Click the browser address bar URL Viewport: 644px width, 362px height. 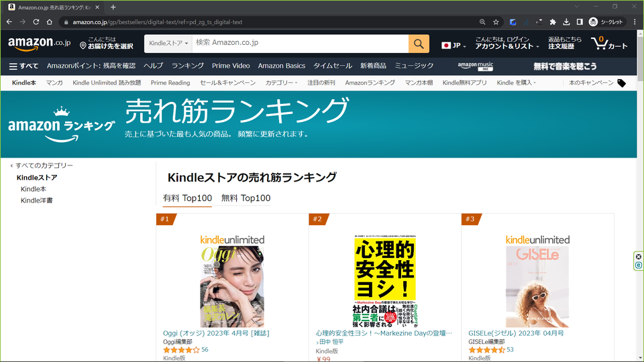click(157, 22)
